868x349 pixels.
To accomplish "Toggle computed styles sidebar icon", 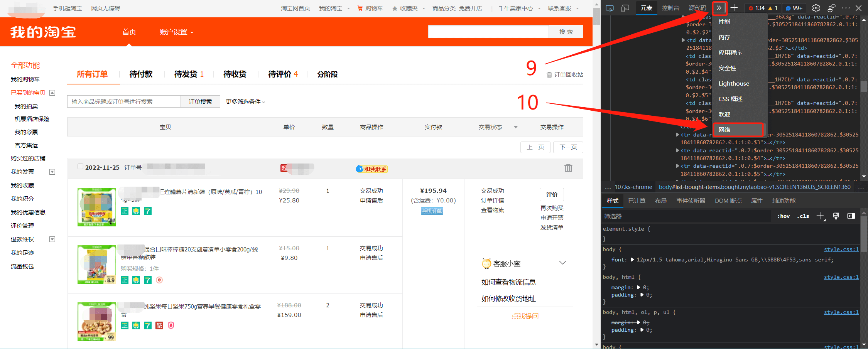I will (x=851, y=216).
